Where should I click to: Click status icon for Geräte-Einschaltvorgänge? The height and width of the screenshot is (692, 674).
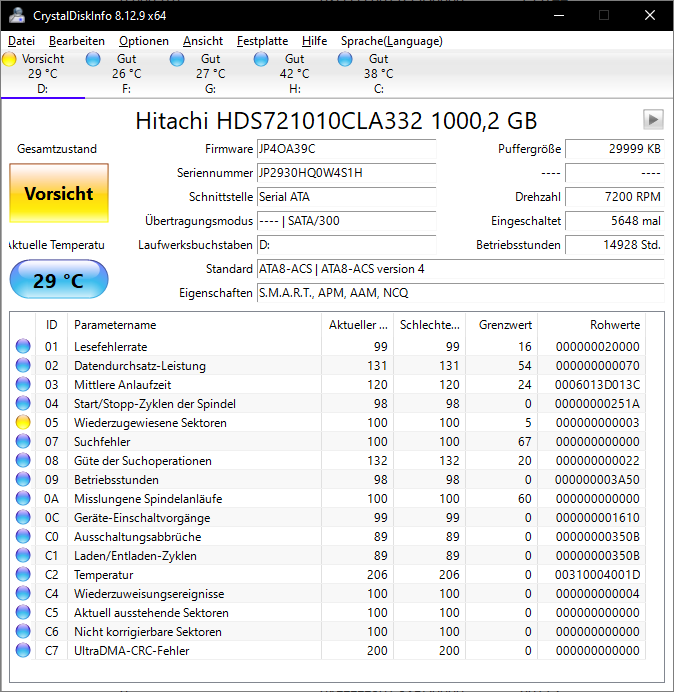[23, 517]
